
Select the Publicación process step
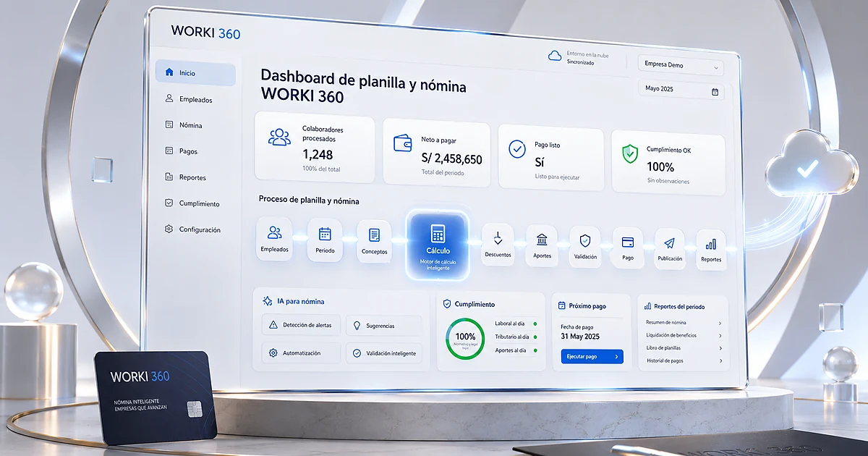(x=670, y=249)
